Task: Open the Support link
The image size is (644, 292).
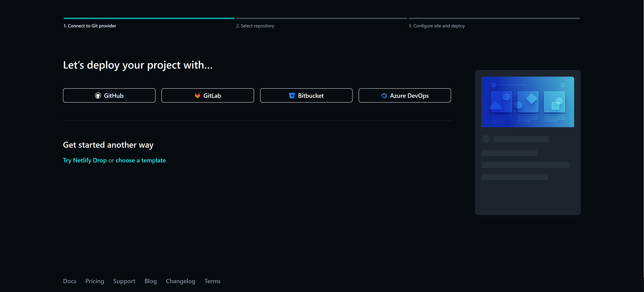Action: pyautogui.click(x=124, y=281)
